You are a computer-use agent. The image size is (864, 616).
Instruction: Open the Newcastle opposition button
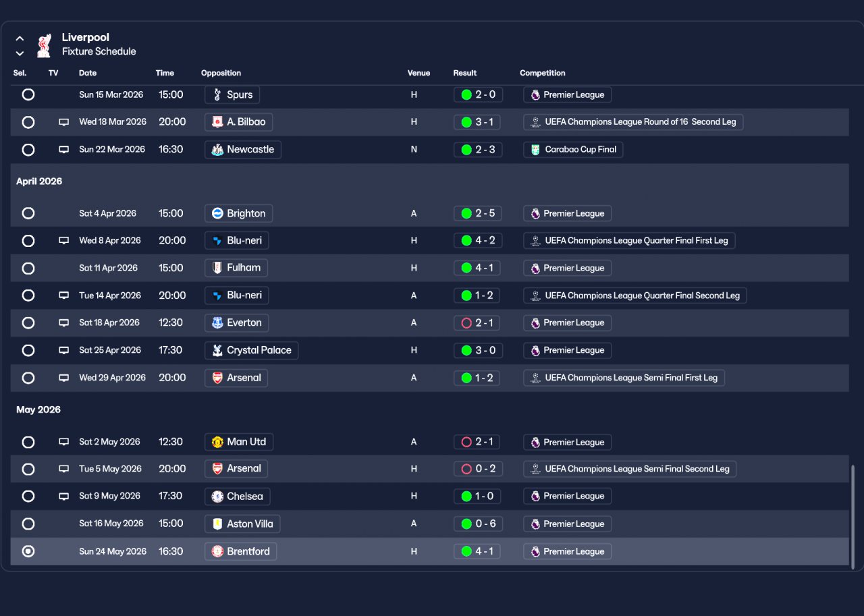[x=243, y=150]
